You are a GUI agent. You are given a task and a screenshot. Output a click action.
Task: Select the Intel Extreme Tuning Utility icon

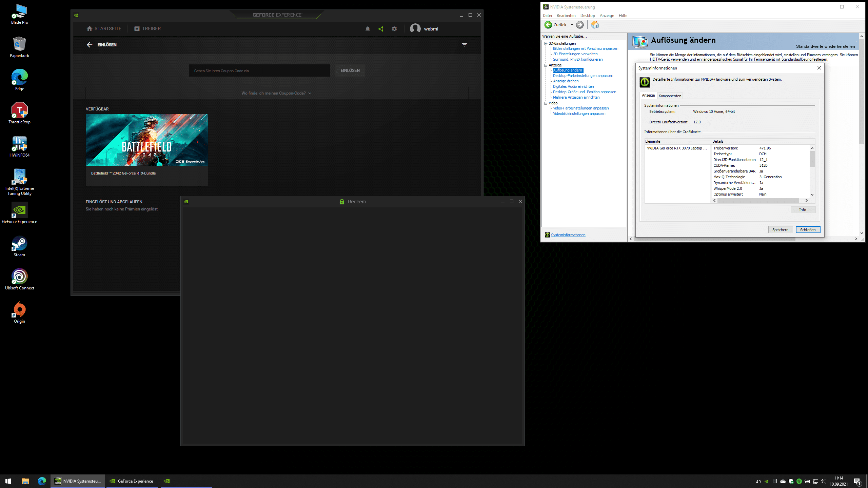pos(19,182)
